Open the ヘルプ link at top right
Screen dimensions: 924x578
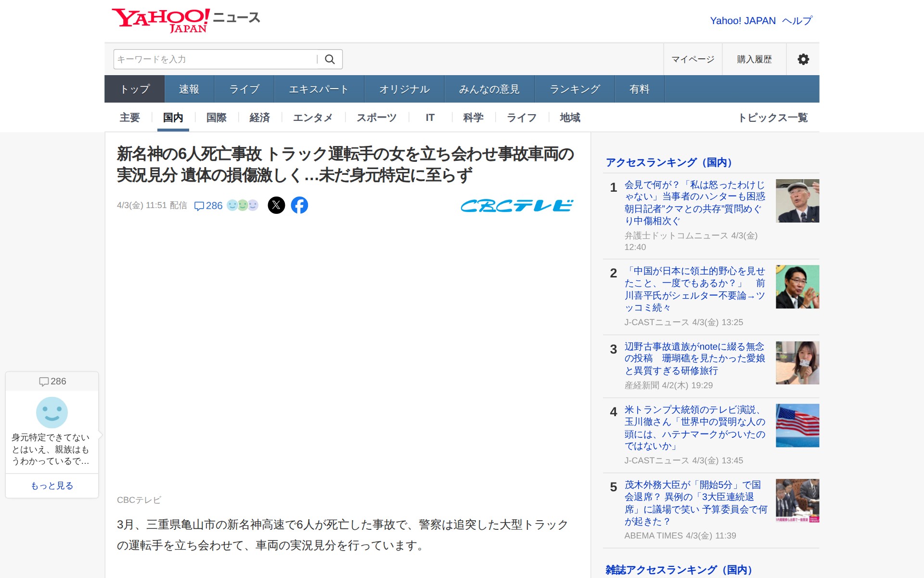point(797,21)
